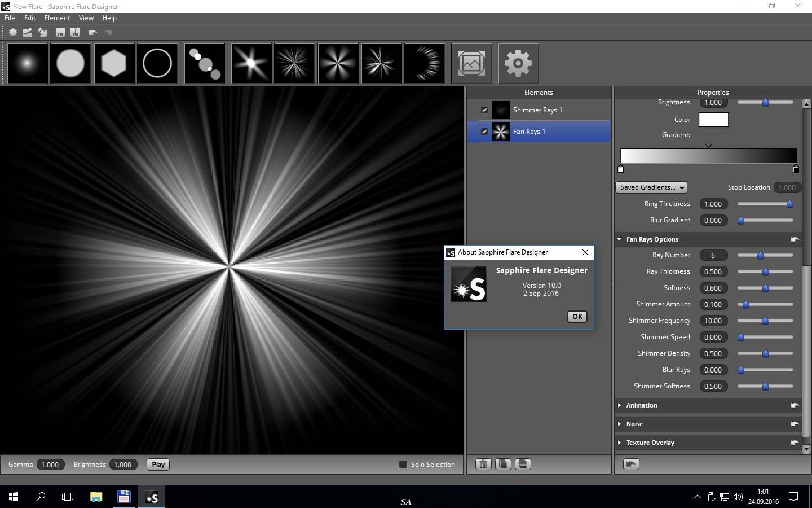Image resolution: width=812 pixels, height=508 pixels.
Task: Open the File menu
Action: pyautogui.click(x=10, y=18)
